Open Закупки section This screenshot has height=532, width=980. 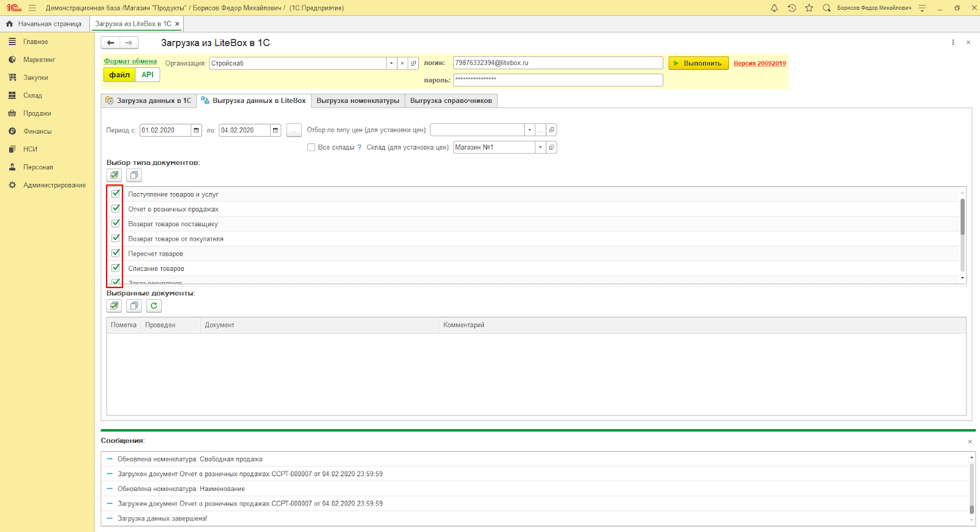tap(36, 78)
